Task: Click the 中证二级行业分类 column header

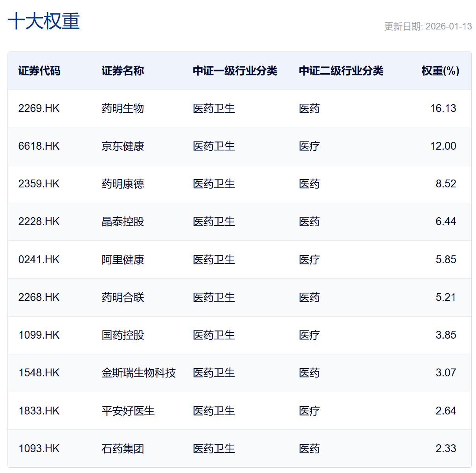Action: 342,71
